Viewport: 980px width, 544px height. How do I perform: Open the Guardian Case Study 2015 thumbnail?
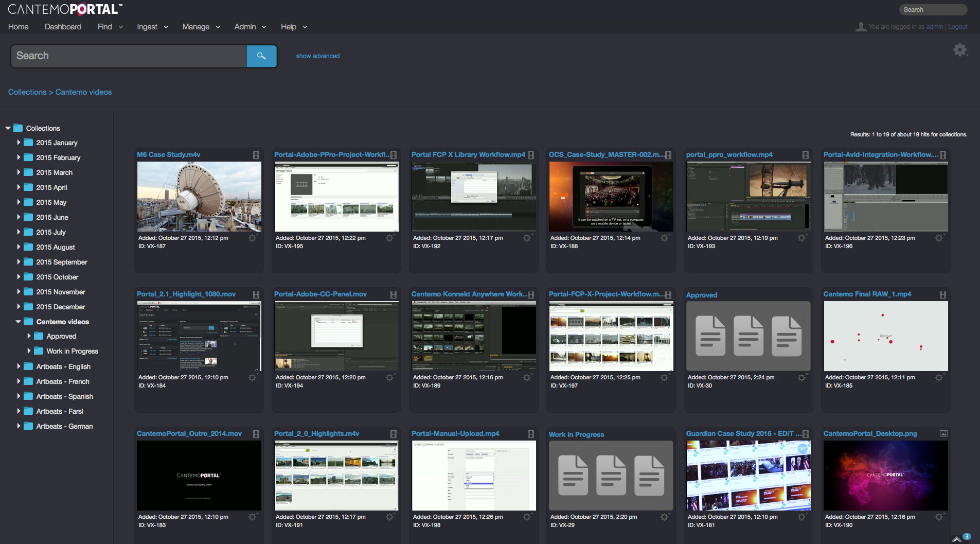tap(748, 476)
